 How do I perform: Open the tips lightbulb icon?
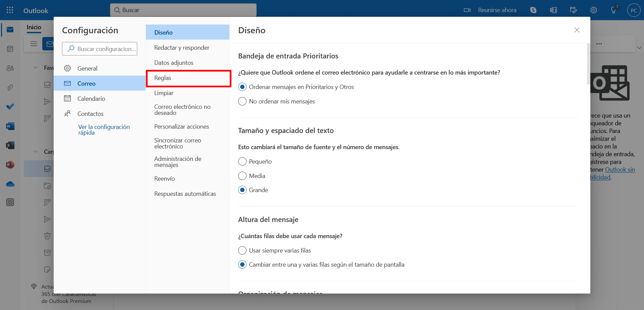[614, 10]
